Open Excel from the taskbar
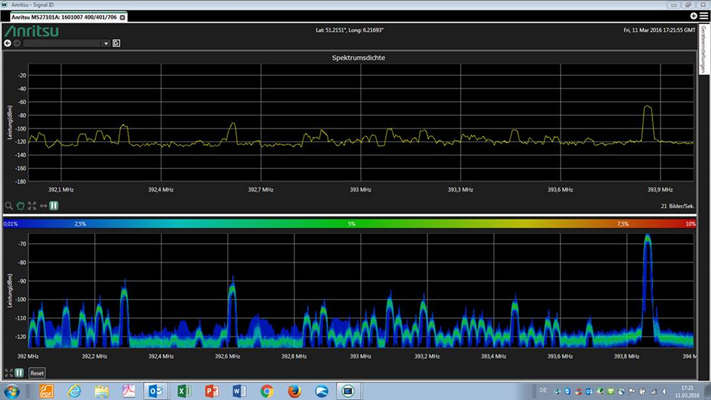 pos(182,390)
